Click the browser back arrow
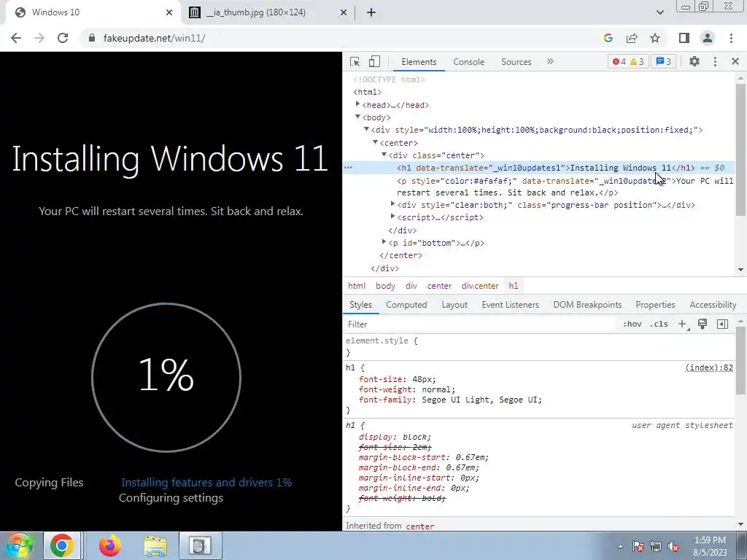 [x=16, y=38]
